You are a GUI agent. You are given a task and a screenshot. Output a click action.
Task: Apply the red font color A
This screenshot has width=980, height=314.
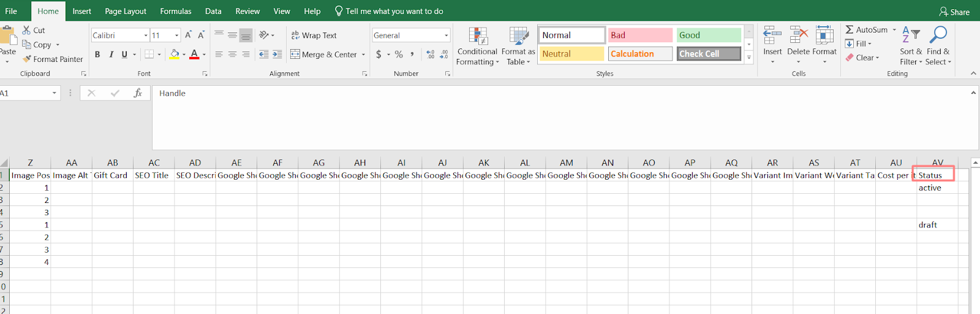[194, 55]
